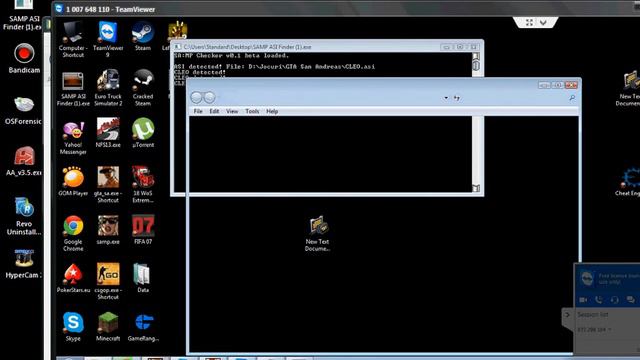Open Explorer address bar history dropdown
The image size is (640, 360).
pyautogui.click(x=446, y=98)
